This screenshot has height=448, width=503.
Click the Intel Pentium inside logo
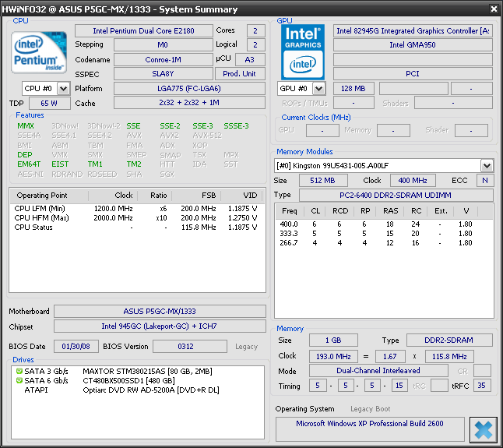pyautogui.click(x=39, y=51)
